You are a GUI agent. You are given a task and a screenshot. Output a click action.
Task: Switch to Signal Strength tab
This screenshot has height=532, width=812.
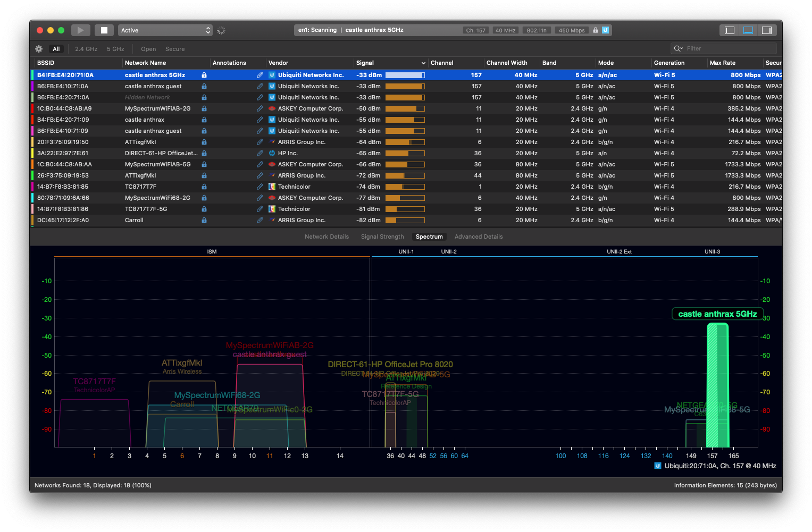(382, 237)
